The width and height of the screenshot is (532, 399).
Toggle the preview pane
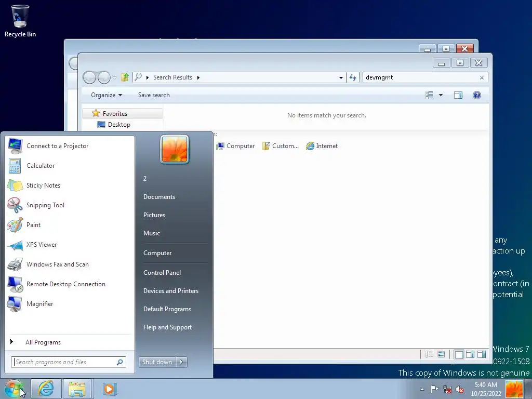coord(458,95)
